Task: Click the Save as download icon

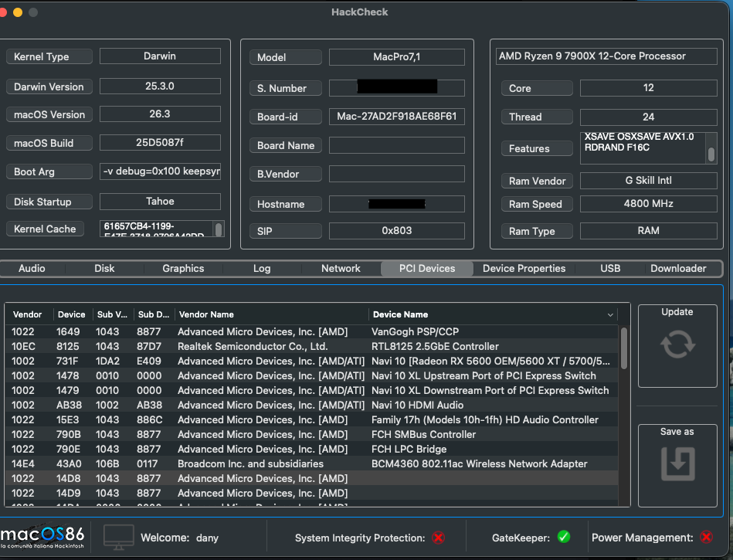Action: (x=677, y=464)
